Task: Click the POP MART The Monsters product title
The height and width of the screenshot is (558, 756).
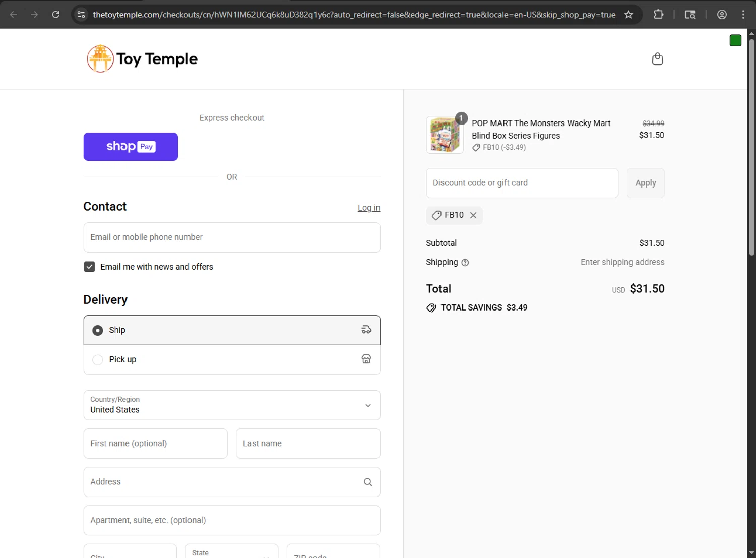Action: point(541,129)
